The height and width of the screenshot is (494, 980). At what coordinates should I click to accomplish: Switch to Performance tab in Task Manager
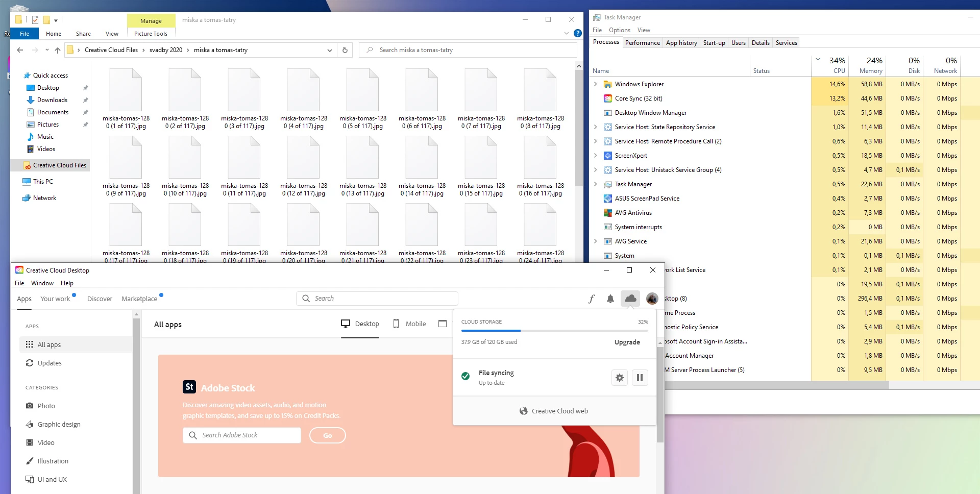pyautogui.click(x=642, y=43)
